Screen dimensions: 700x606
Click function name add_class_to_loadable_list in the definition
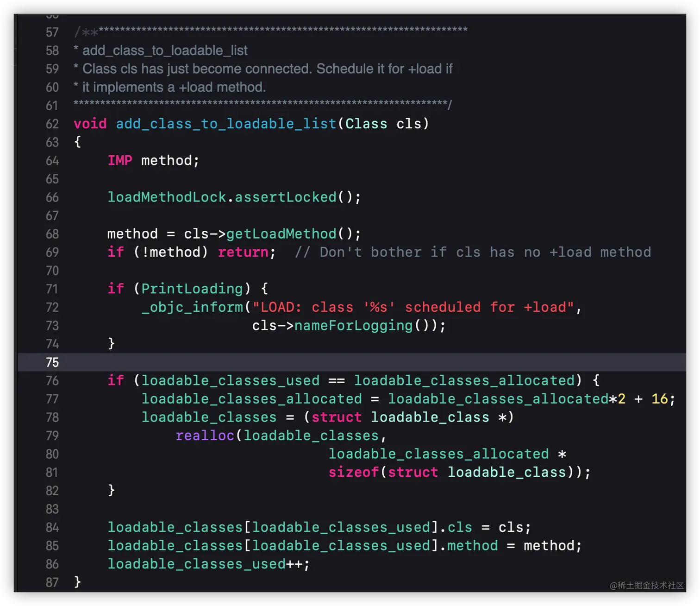[226, 124]
